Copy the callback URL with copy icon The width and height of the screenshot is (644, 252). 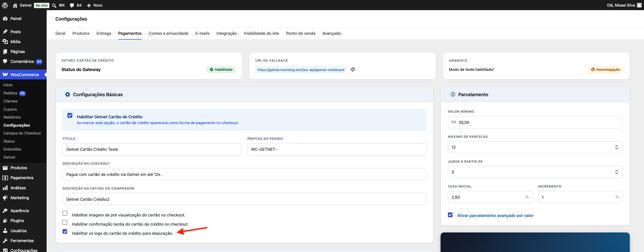point(353,69)
